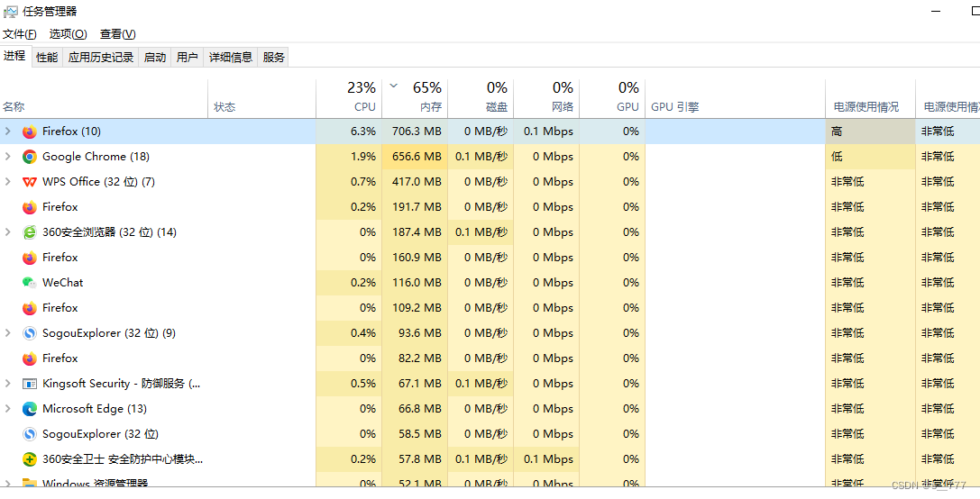Sort by the 网络 column header
980x499 pixels.
pos(546,99)
